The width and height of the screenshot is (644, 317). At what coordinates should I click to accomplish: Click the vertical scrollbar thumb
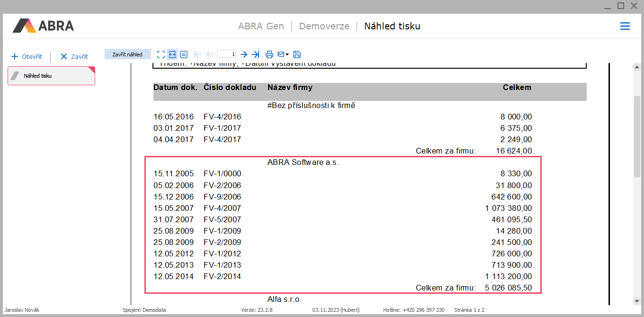tap(637, 136)
